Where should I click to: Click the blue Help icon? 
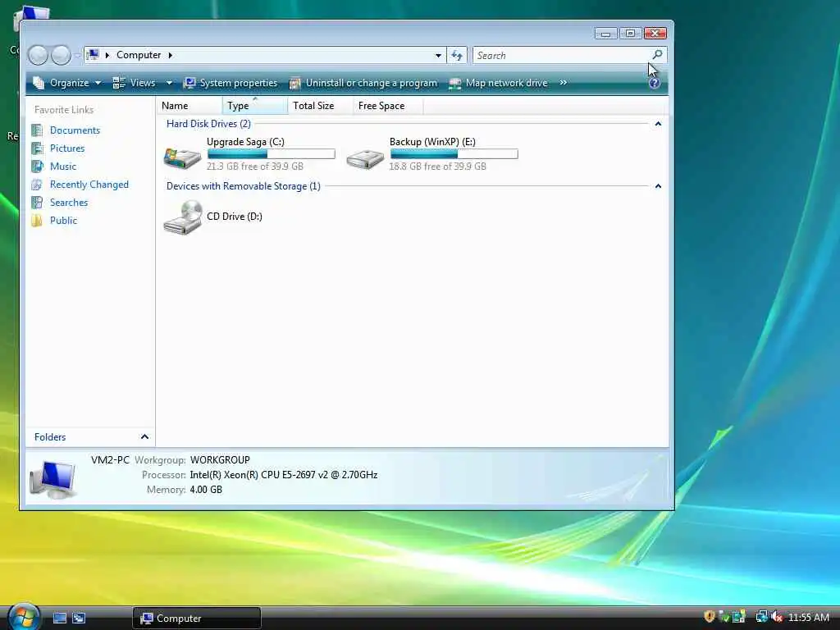coord(654,83)
